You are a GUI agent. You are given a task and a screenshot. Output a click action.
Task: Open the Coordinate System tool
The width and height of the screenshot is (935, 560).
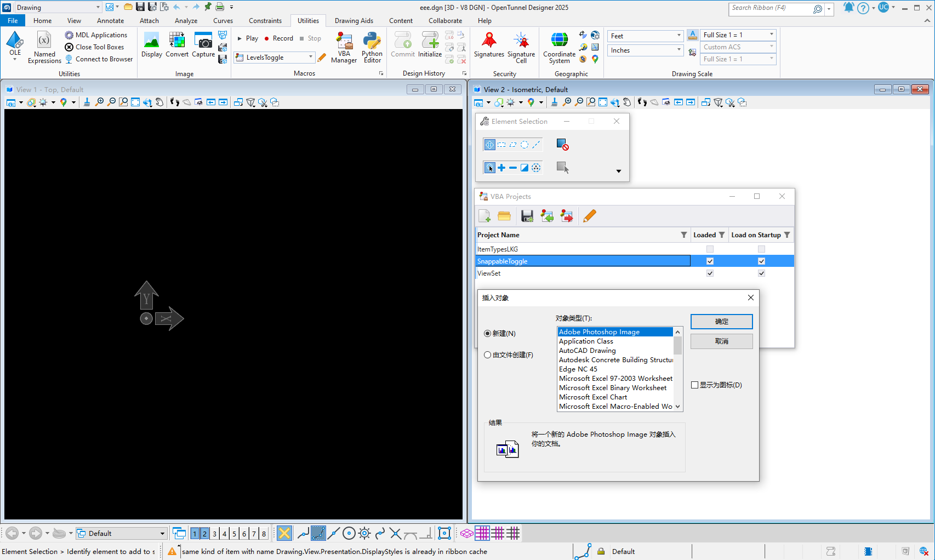559,47
